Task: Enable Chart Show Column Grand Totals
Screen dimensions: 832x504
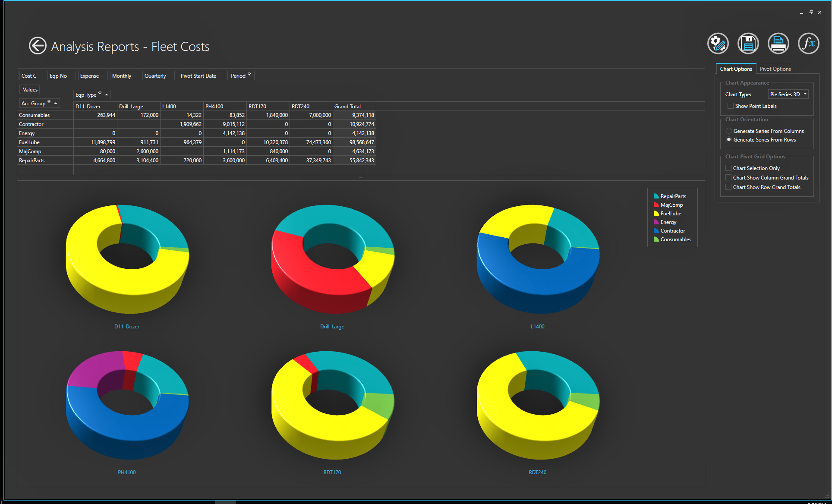Action: click(728, 177)
